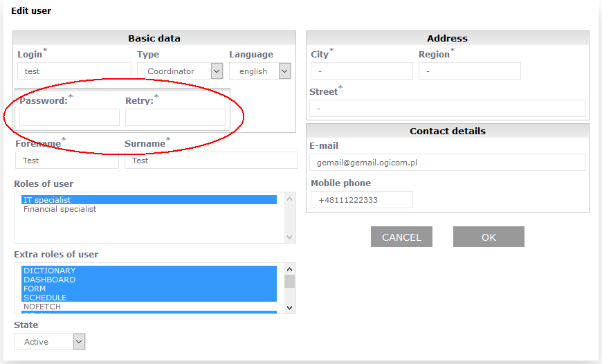Click the City input field
Viewport: 602px width, 364px height.
tap(361, 71)
